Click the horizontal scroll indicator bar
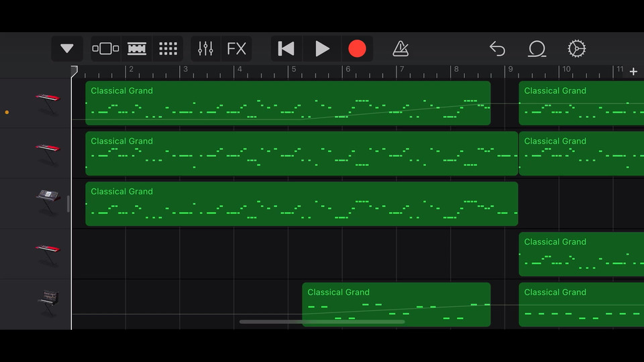Viewport: 644px width, 362px height. (322, 322)
